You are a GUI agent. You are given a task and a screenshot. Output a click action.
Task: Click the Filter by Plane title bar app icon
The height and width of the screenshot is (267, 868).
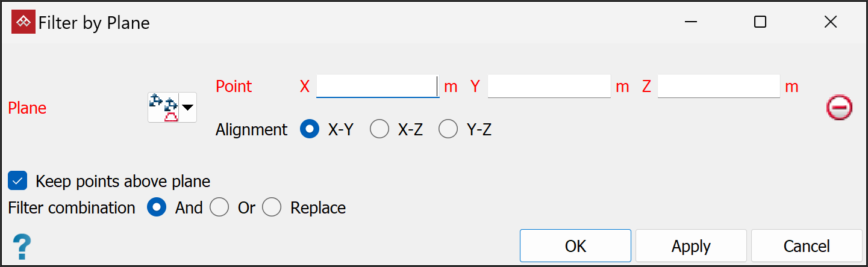(23, 22)
